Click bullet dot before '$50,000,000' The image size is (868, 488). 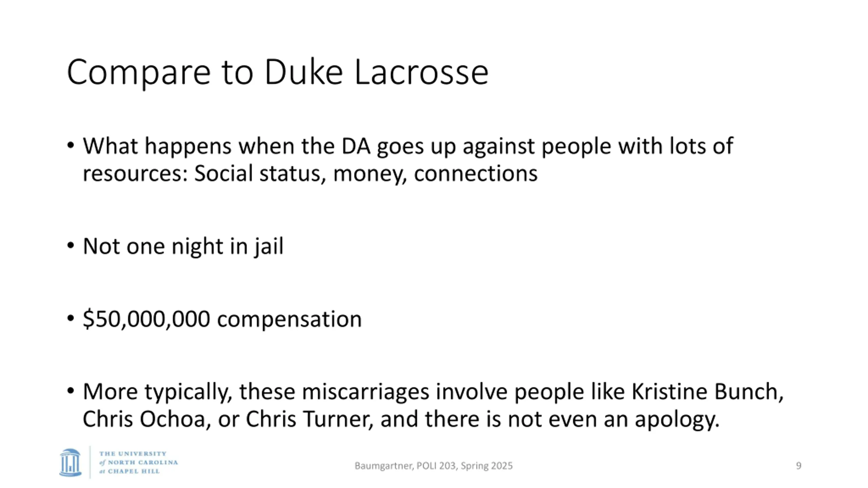point(71,319)
